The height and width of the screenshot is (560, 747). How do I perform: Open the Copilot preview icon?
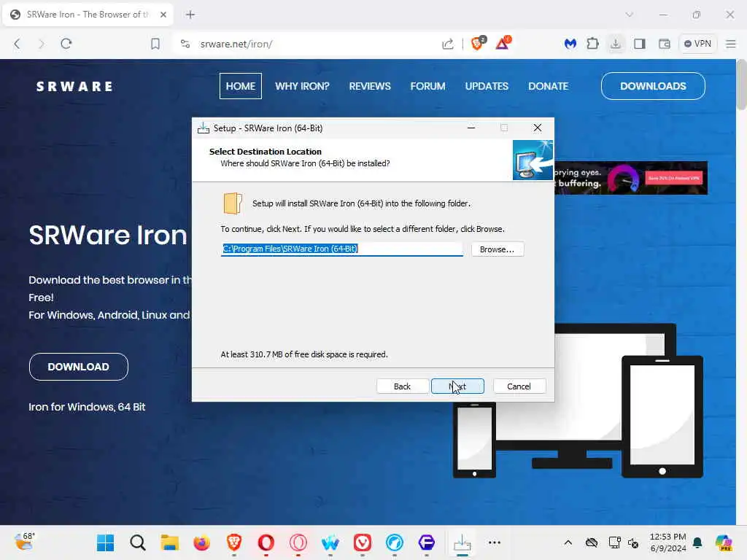[724, 542]
